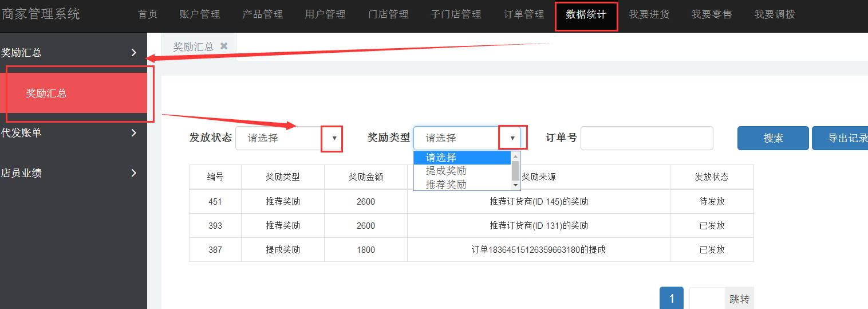
Task: Expand the 奖励汇总 sidebar chevron
Action: (x=134, y=53)
